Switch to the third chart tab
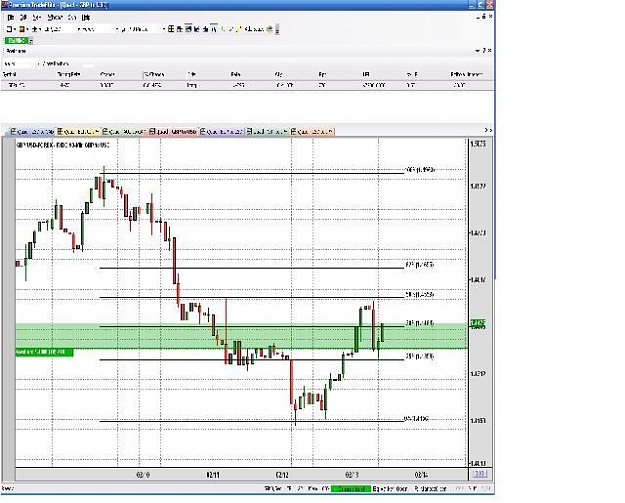Viewport: 625px width, 503px height. coord(124,132)
